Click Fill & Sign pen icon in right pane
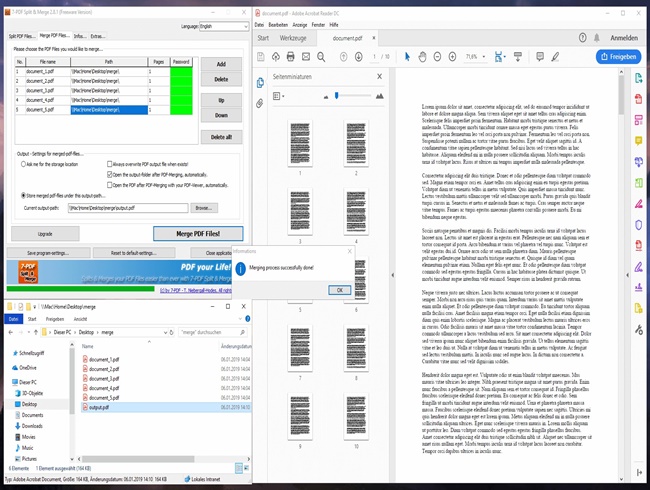Viewport: 650px width, 490px height. click(x=638, y=267)
